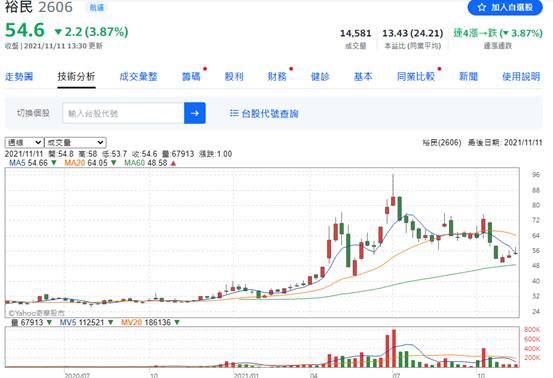Click the 切換個股 label
Viewport: 553px width, 378px height.
(33, 113)
